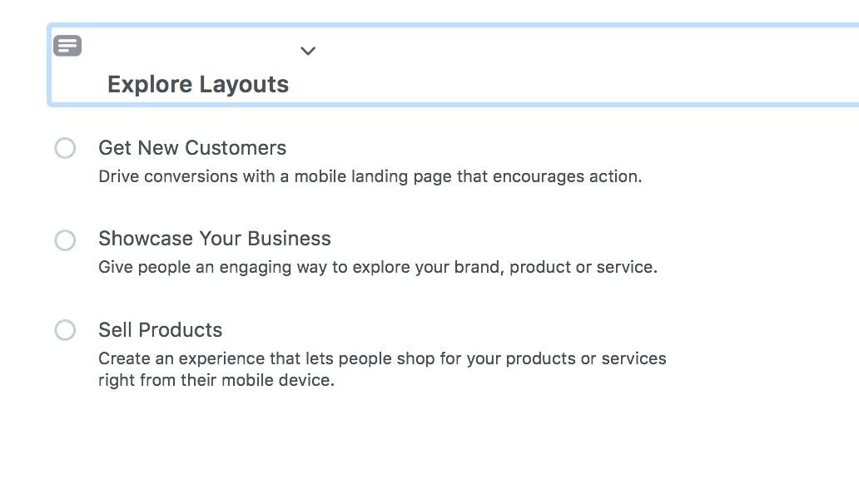Viewport: 859px width, 504px height.
Task: Click 'right from their mobile device' text
Action: 216,382
